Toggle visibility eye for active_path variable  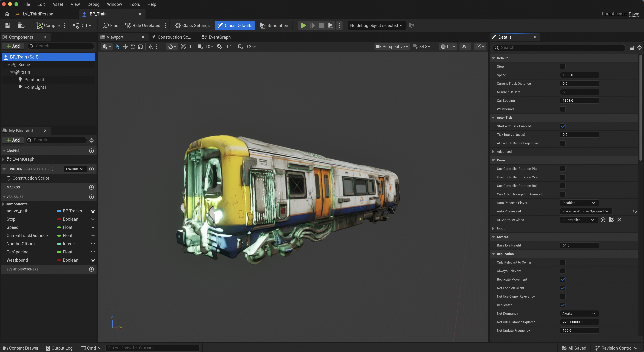point(93,211)
